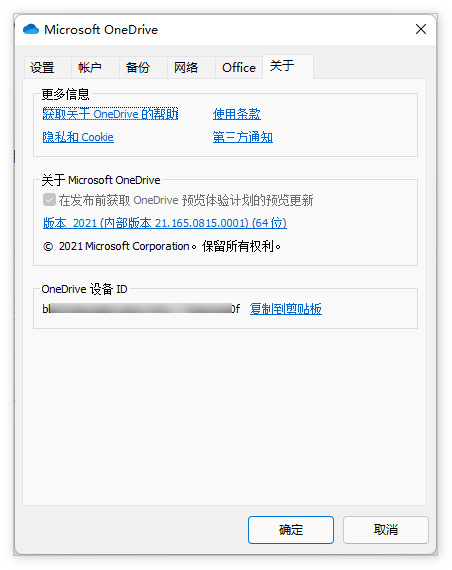
Task: Select the 关于 tab
Action: point(287,66)
